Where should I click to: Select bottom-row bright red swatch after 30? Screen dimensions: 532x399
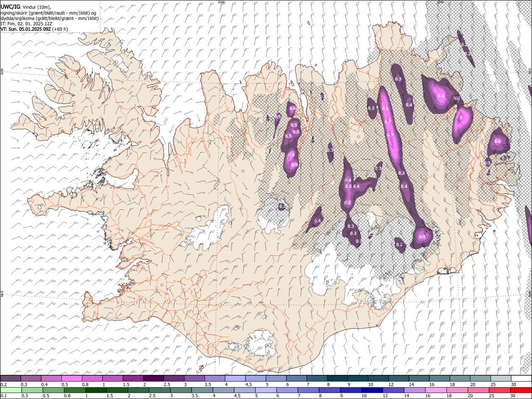(521, 390)
